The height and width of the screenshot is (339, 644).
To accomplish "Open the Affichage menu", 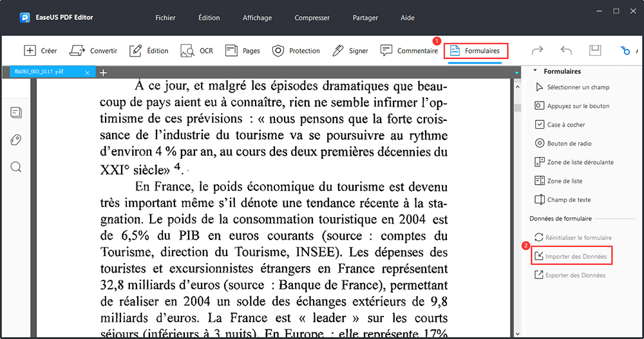I will coord(257,17).
